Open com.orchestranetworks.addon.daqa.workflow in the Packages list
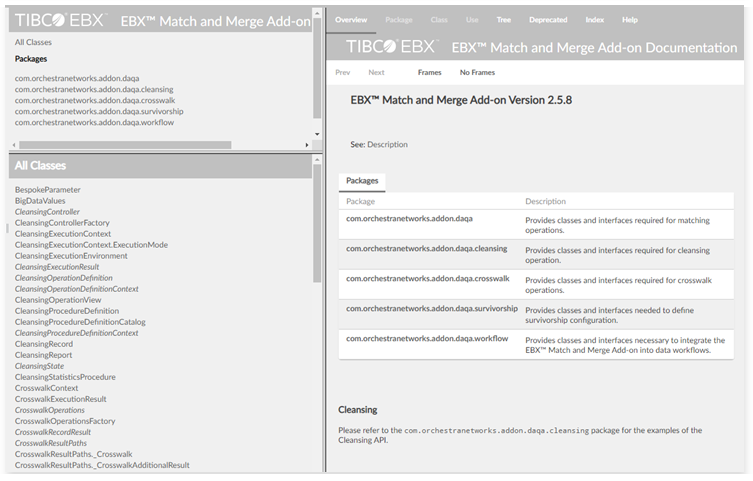The width and height of the screenshot is (753, 481). pyautogui.click(x=94, y=122)
